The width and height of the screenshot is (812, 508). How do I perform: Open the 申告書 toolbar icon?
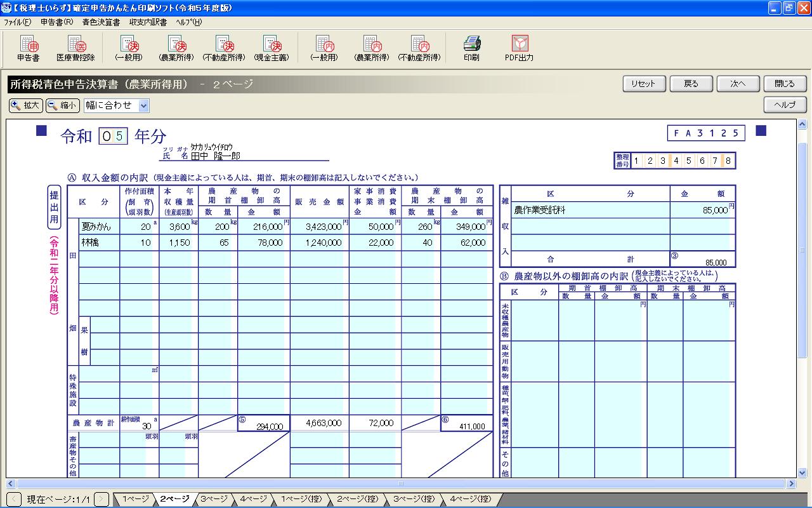(x=28, y=48)
